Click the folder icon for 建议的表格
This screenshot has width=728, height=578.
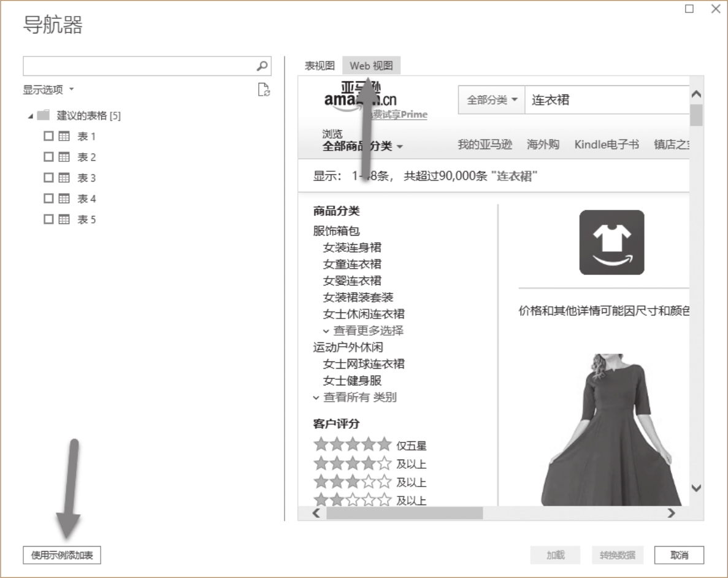(x=43, y=116)
